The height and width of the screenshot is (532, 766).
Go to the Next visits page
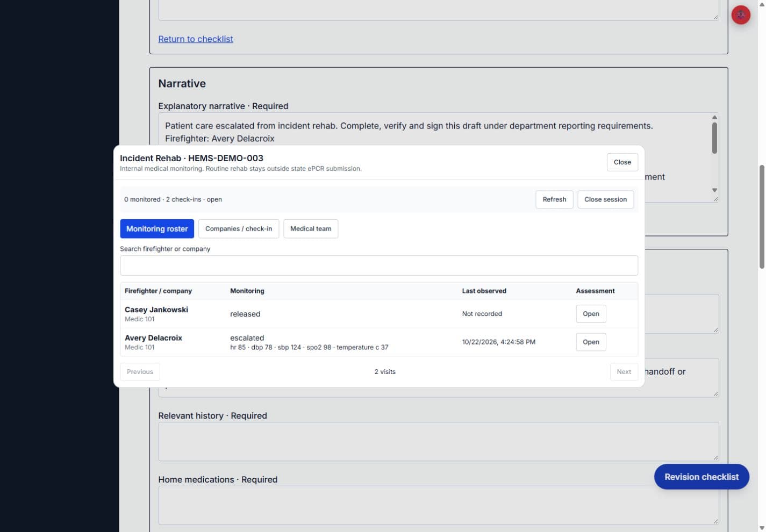click(x=624, y=372)
